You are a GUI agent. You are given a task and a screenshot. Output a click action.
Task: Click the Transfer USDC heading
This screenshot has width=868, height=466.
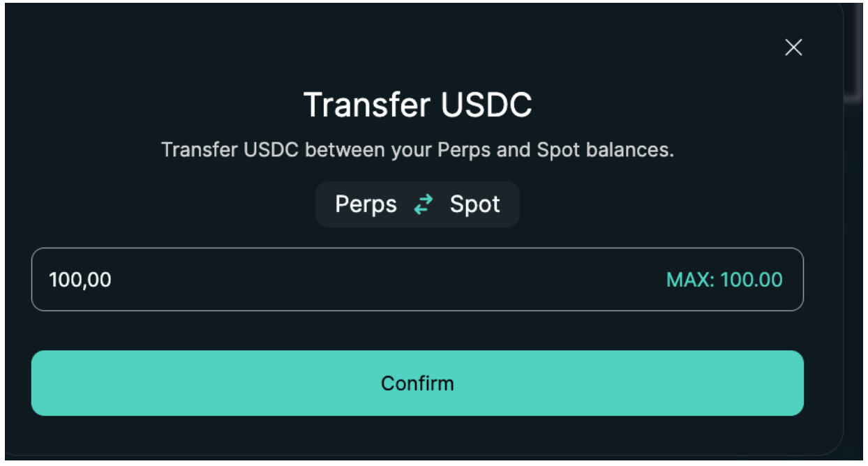click(417, 105)
